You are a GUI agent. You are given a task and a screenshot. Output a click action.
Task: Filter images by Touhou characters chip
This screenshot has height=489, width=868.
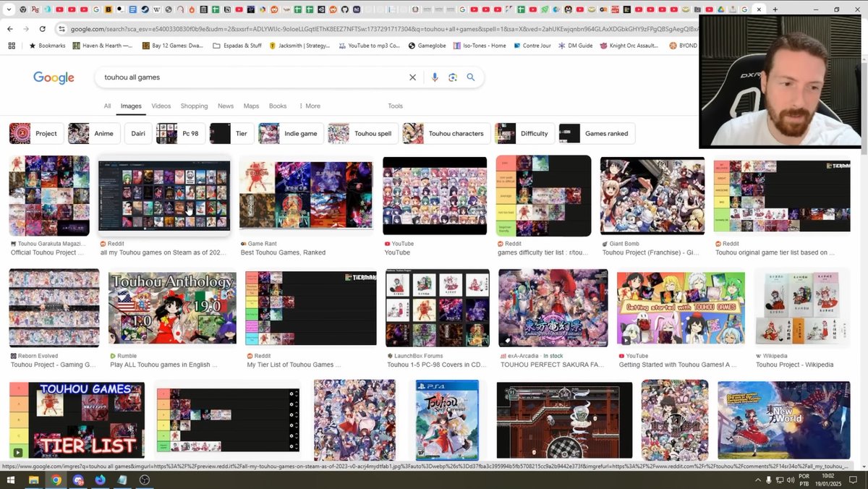point(446,134)
